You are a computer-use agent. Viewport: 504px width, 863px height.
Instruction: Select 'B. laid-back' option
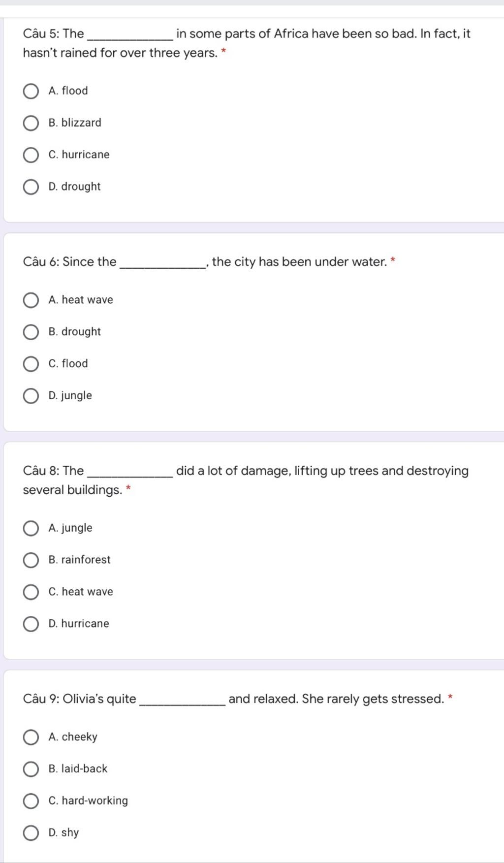click(31, 769)
